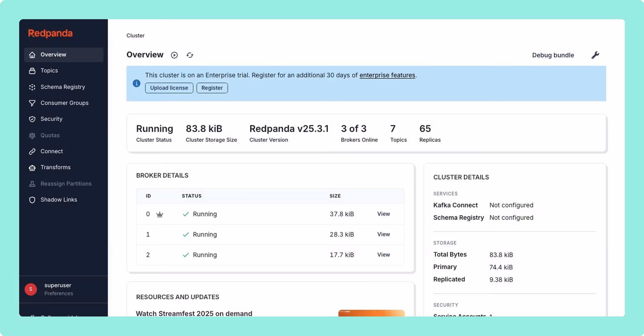Click the superuser avatar circle
Viewport: 644px width, 336px height.
point(31,289)
